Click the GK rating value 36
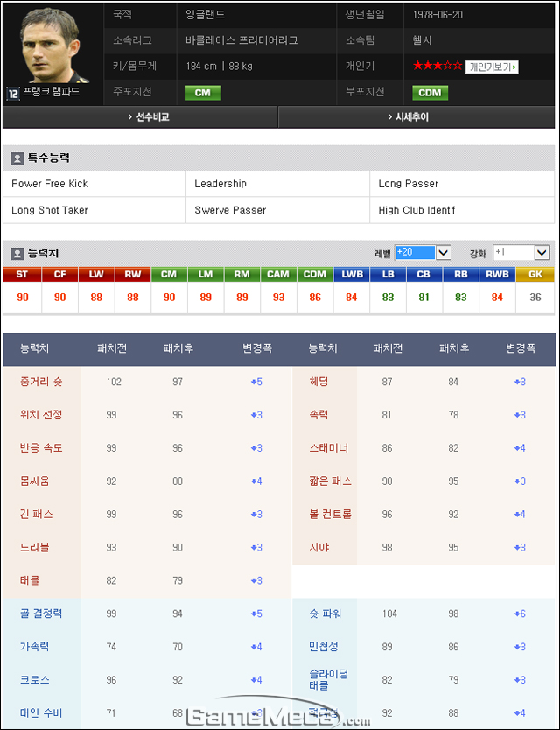Viewport: 560px width, 730px height. click(x=535, y=297)
